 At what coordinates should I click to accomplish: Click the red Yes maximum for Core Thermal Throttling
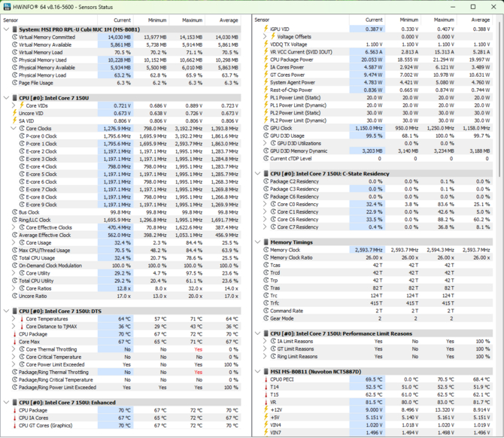pos(199,349)
